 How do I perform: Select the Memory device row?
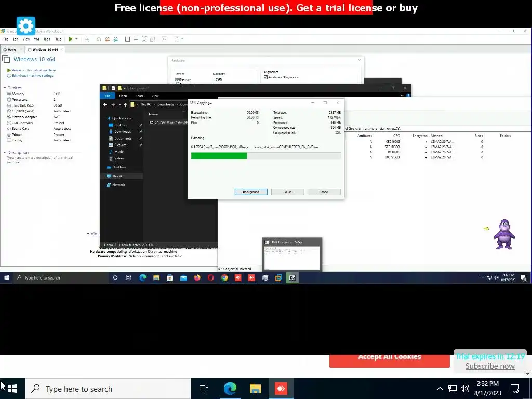click(x=38, y=94)
